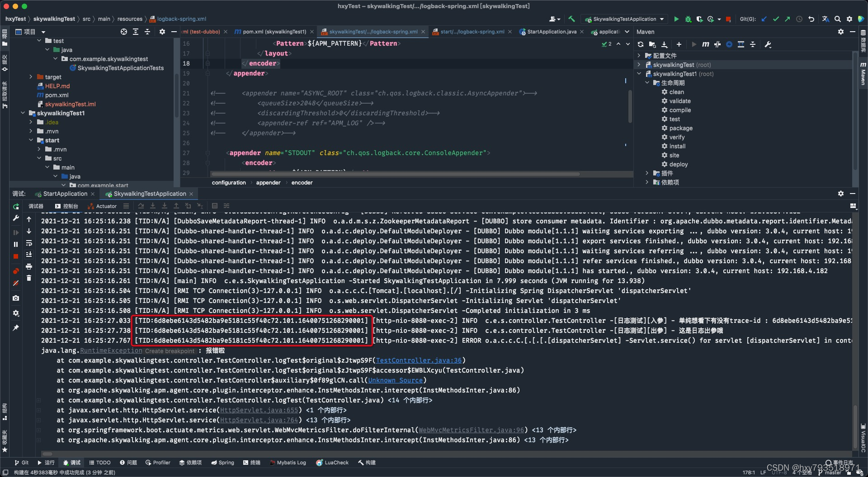
Task: Build the project with the hammer icon
Action: click(x=571, y=19)
